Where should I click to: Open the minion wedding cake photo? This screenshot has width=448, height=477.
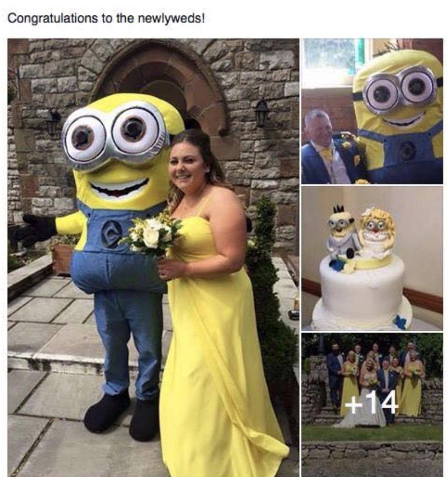pyautogui.click(x=372, y=258)
